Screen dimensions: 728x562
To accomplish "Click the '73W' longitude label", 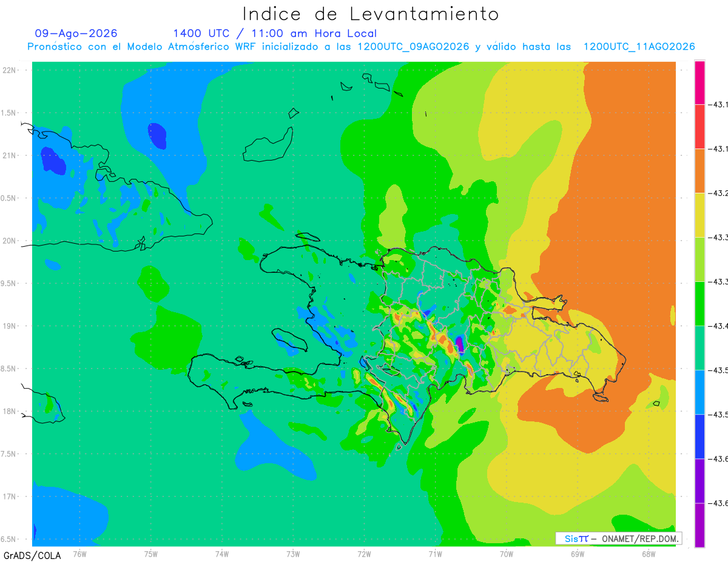I will 293,553.
